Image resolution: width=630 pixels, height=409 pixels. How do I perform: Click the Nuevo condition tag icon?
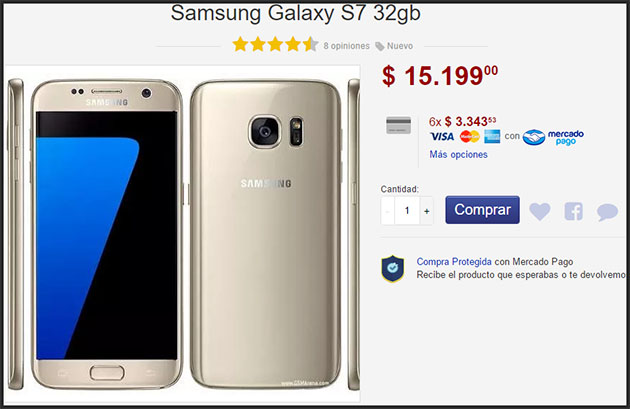click(380, 46)
